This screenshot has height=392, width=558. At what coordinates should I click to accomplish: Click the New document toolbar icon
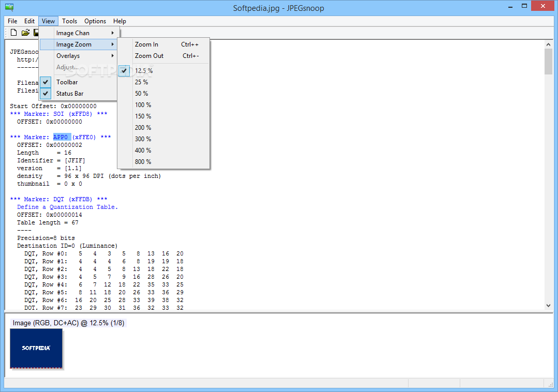pos(13,33)
